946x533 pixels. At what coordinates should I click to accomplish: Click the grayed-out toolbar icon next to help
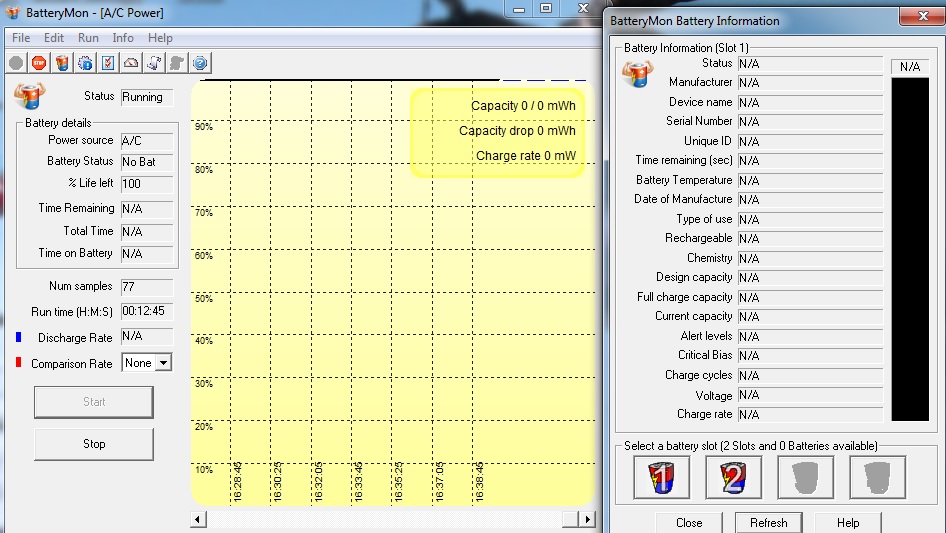point(177,63)
